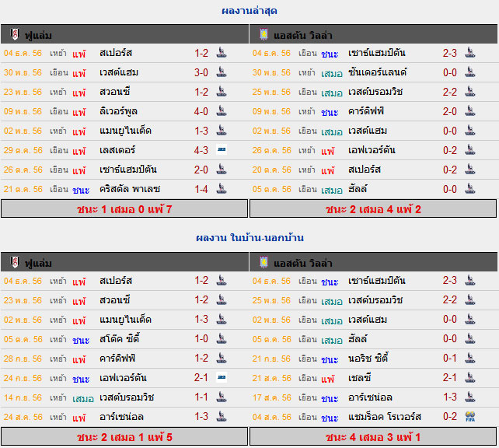
Task: Click the section heading ผลงานล่าสุด
Action: (249, 11)
